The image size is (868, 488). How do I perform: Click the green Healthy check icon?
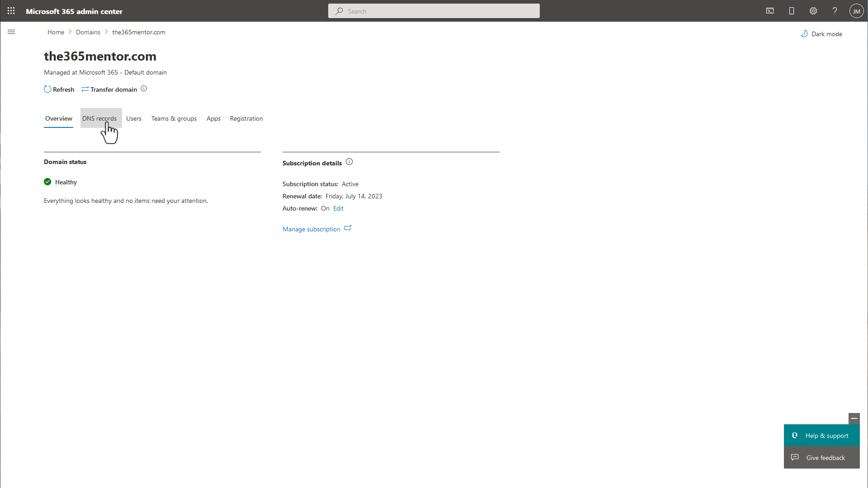tap(47, 182)
